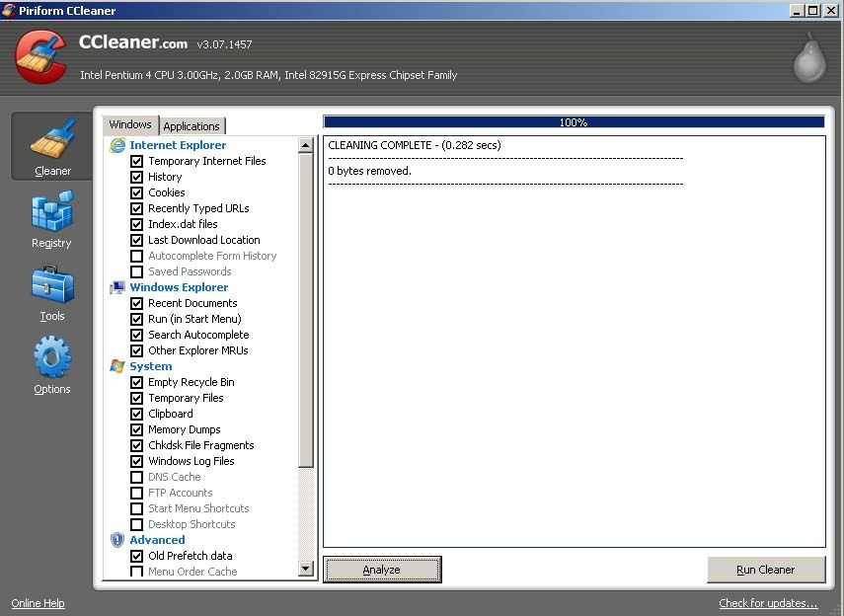The image size is (844, 616).
Task: Enable Saved Passwords cleaning
Action: [x=137, y=271]
